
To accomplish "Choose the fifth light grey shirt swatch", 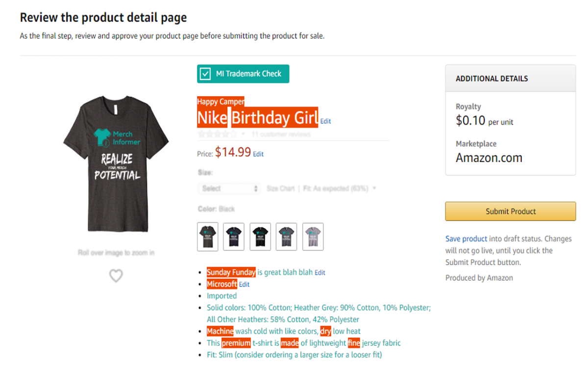I will (x=313, y=237).
